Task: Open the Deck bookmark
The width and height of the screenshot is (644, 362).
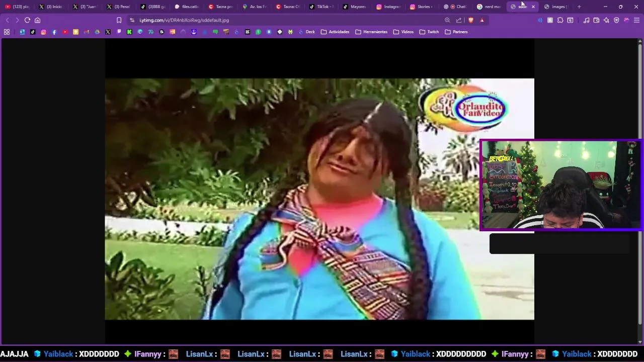Action: (306, 32)
